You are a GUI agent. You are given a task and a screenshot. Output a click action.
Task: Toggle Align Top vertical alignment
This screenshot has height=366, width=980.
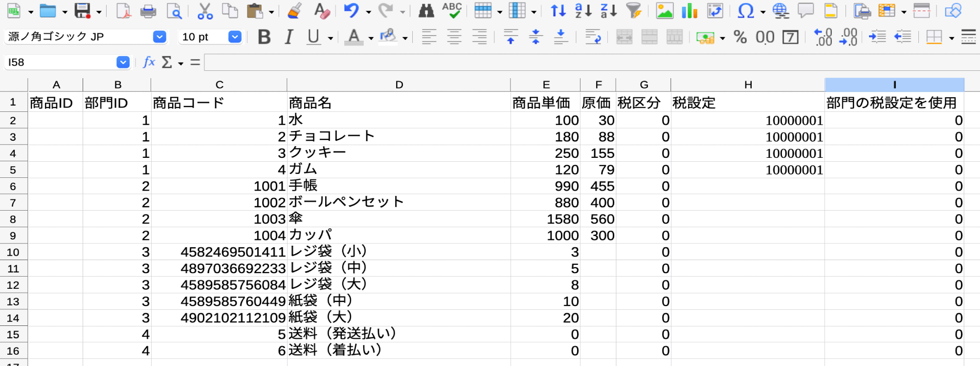tap(511, 37)
